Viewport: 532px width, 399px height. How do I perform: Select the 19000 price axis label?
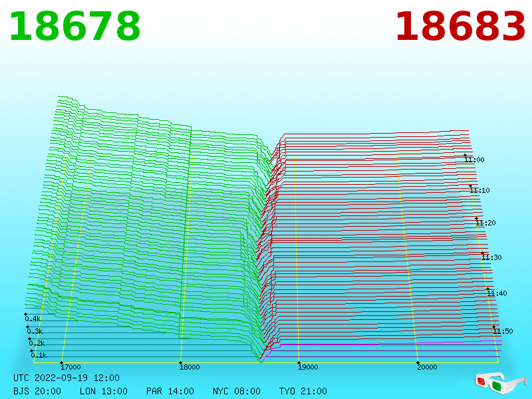(x=308, y=367)
